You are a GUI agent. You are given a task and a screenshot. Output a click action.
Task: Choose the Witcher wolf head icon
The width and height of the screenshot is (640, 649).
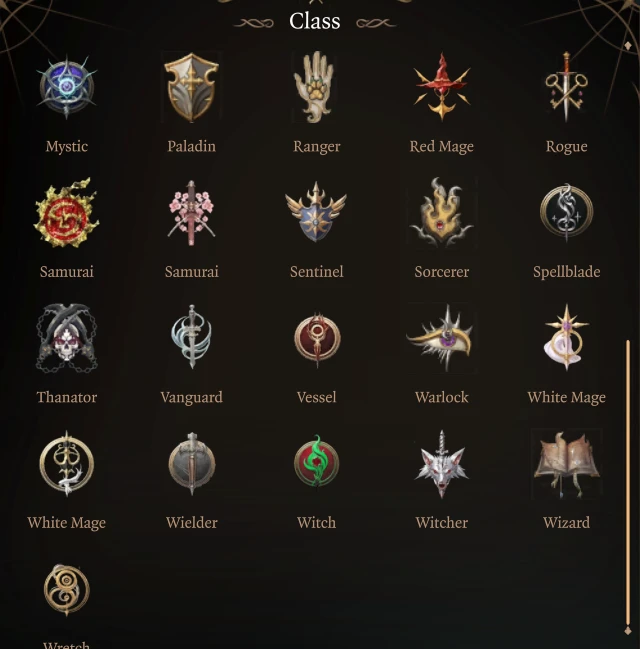pyautogui.click(x=441, y=464)
